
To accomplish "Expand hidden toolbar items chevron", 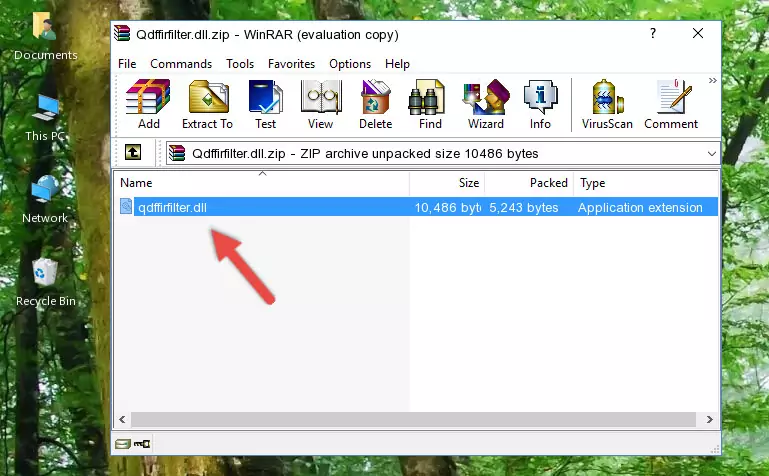I will (x=713, y=80).
